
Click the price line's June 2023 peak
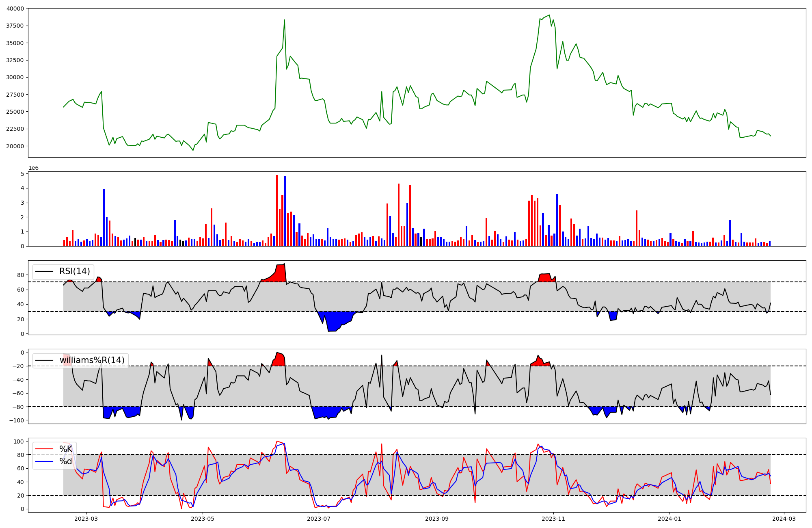click(x=285, y=20)
